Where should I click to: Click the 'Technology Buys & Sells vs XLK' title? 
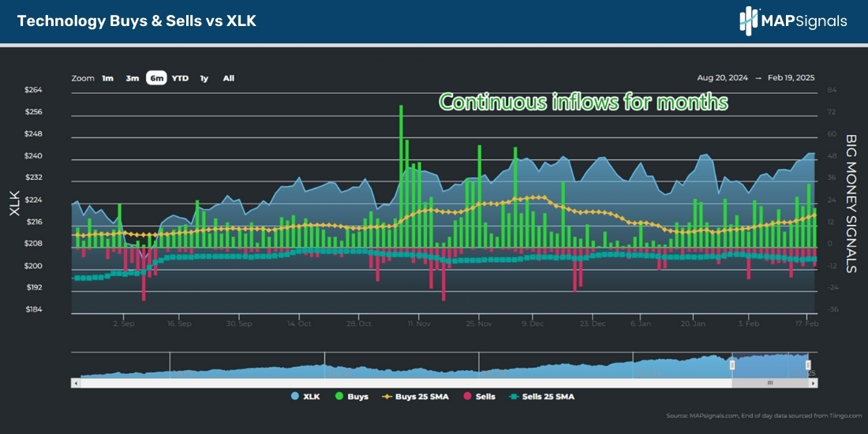click(x=137, y=21)
